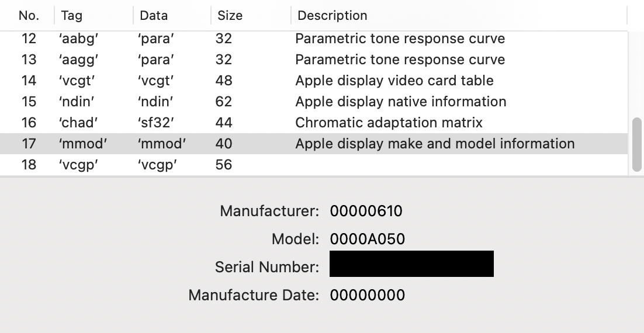Click the vertical scrollbar thumb of the table
Image resolution: width=644 pixels, height=333 pixels.
coord(636,144)
